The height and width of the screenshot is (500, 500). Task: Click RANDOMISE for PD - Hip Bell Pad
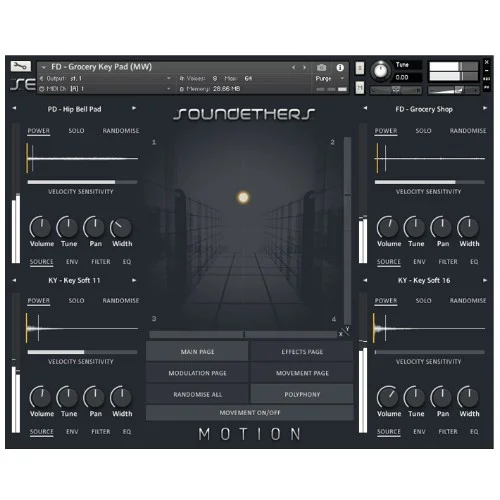121,131
